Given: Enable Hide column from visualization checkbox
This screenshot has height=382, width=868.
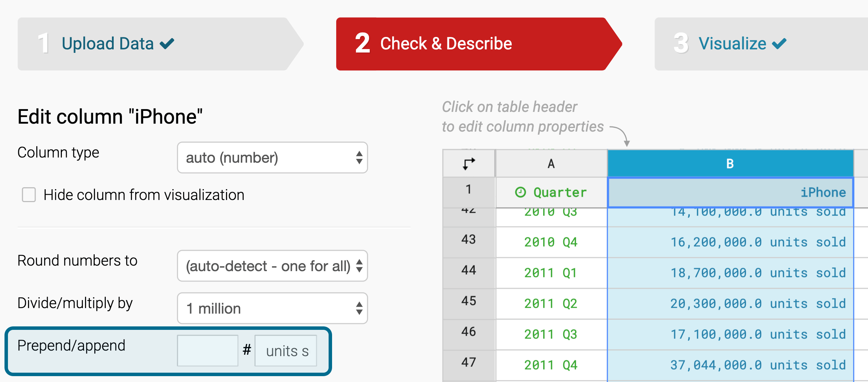Looking at the screenshot, I should point(29,195).
